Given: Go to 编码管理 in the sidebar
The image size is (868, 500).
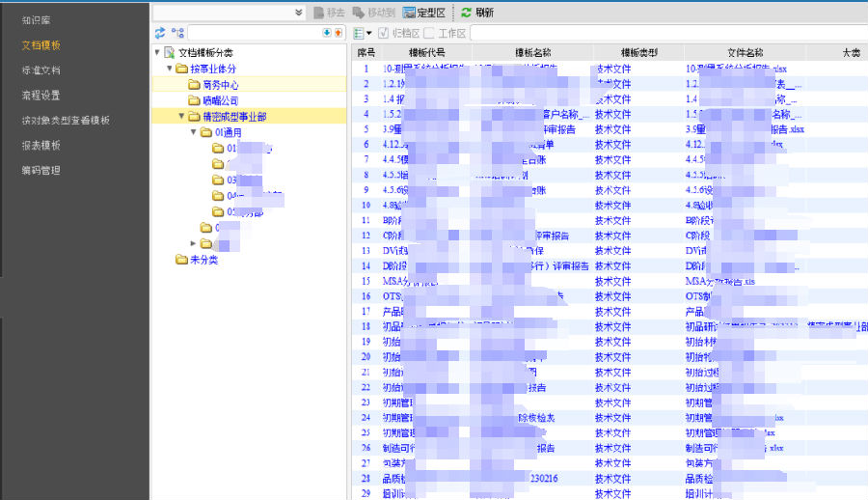Looking at the screenshot, I should pos(41,171).
